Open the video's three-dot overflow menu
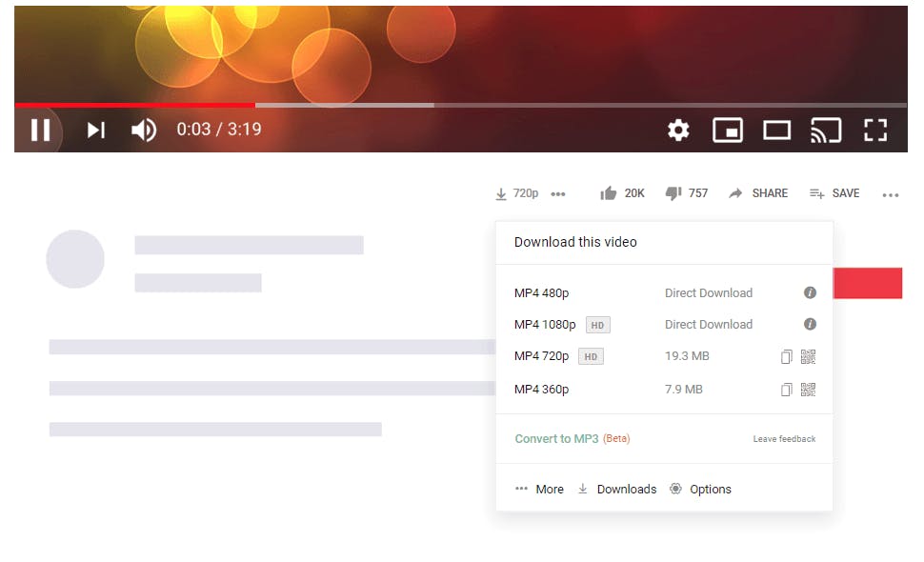 (891, 194)
